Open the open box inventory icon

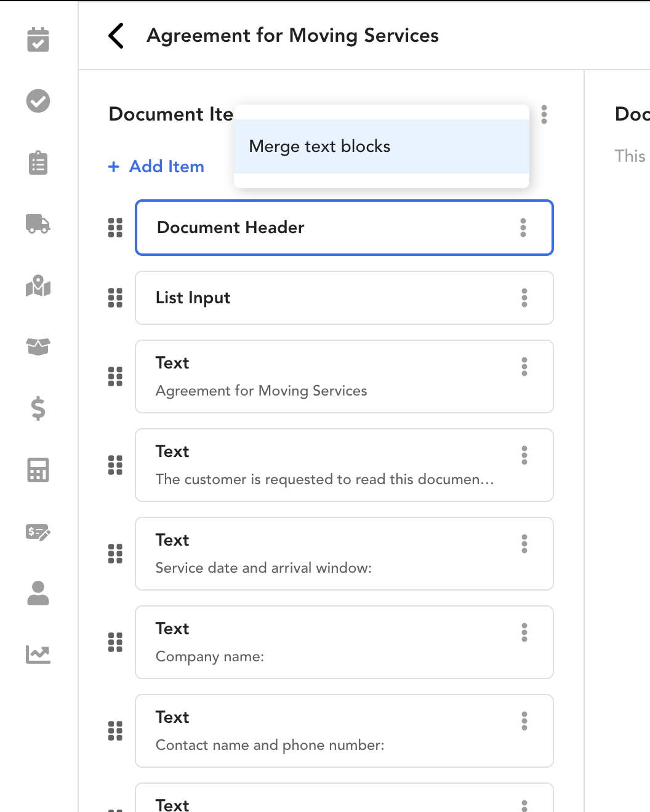(38, 347)
